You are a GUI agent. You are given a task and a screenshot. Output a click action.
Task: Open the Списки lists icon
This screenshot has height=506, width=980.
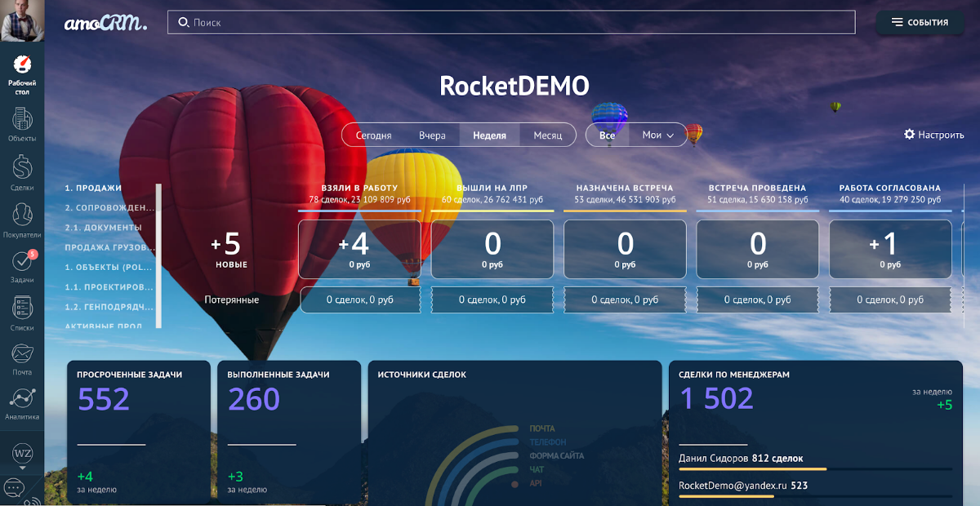22,310
